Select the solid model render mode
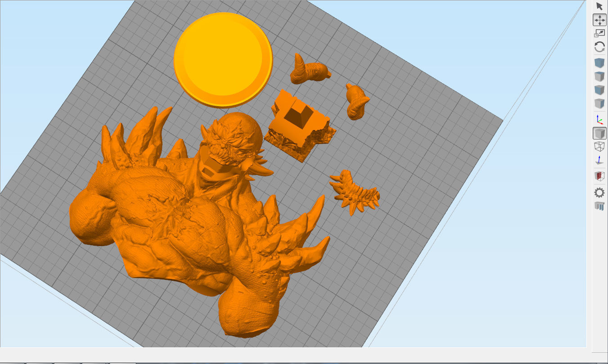 click(x=600, y=133)
